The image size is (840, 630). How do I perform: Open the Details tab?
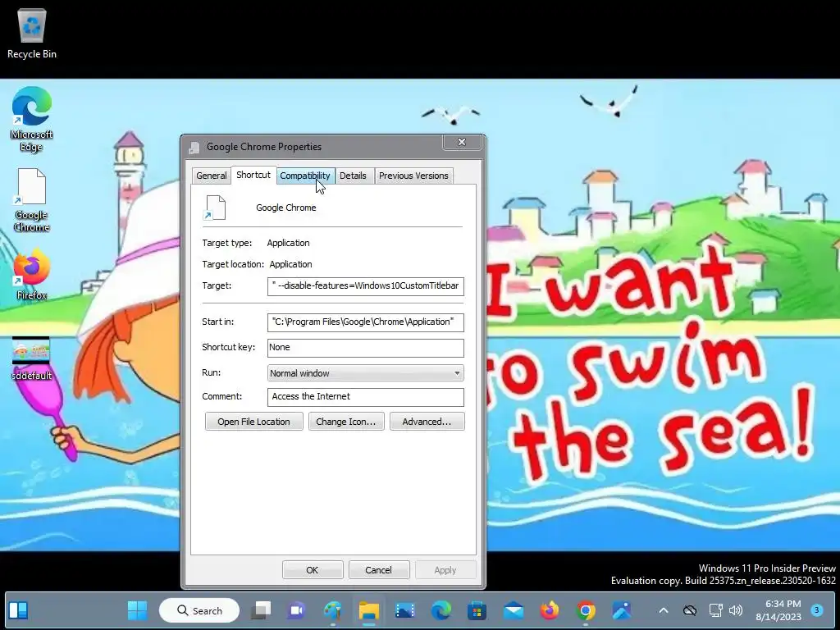pyautogui.click(x=353, y=176)
